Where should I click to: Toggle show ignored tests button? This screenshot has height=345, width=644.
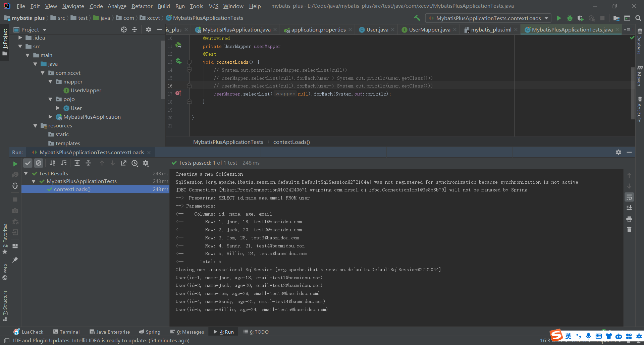click(x=39, y=163)
